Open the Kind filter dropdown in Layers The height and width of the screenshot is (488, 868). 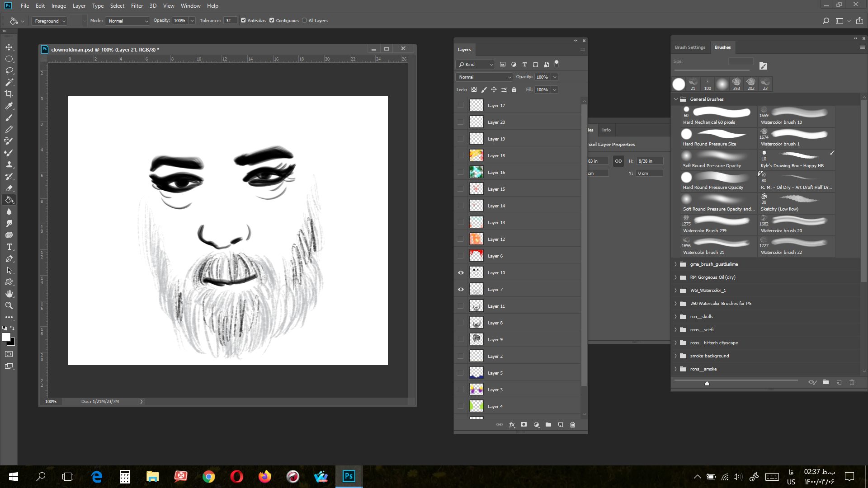pyautogui.click(x=475, y=65)
